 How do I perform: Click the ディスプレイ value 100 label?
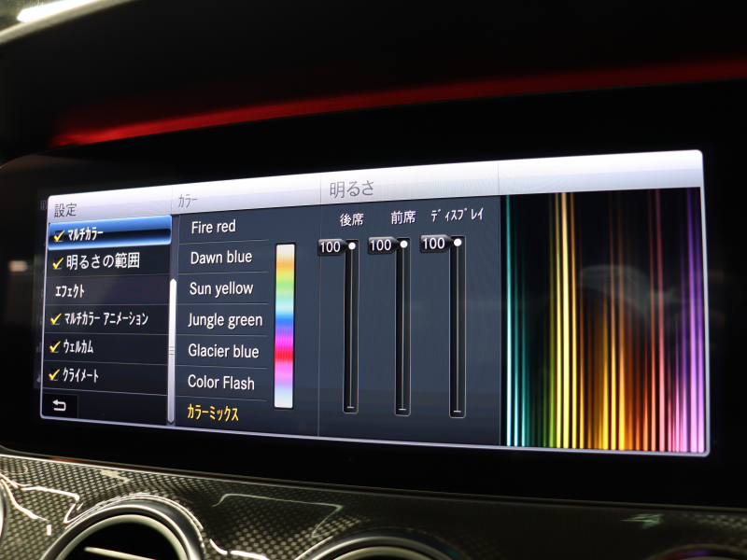pyautogui.click(x=434, y=244)
